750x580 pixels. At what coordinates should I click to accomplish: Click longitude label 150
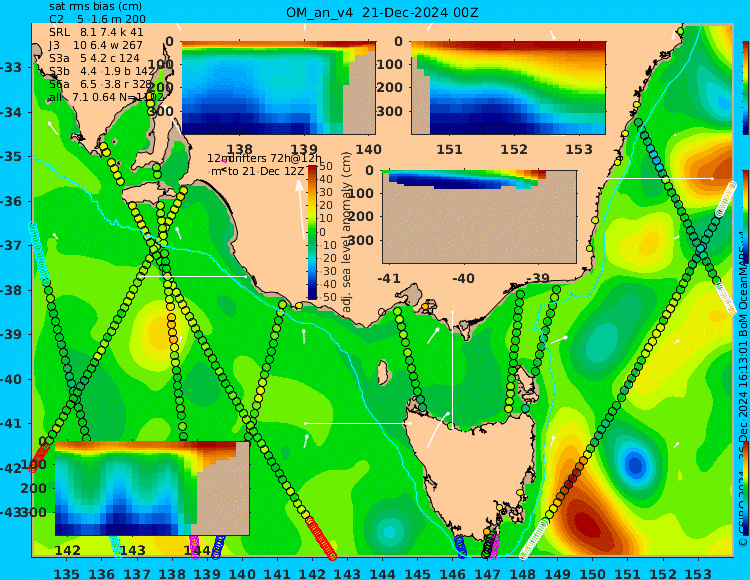(x=593, y=573)
